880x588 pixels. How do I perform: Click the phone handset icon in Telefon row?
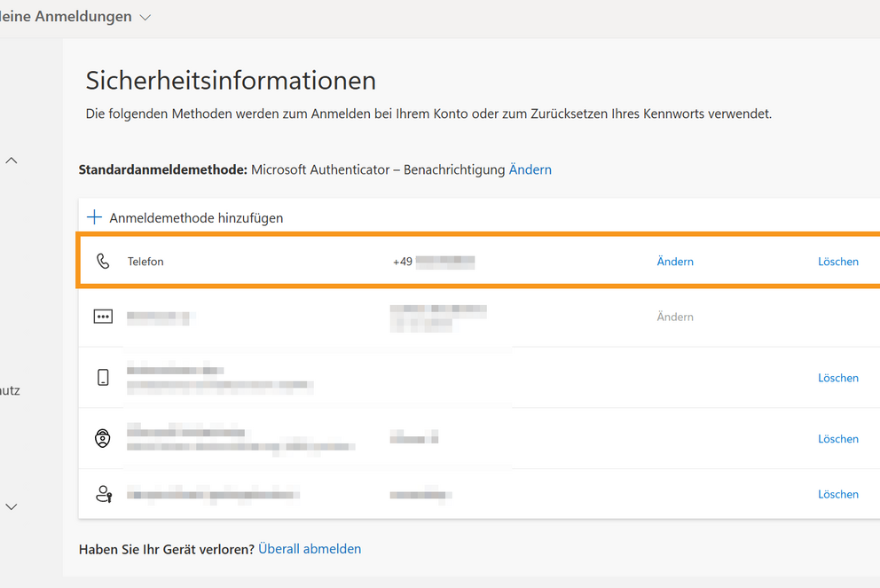coord(103,262)
